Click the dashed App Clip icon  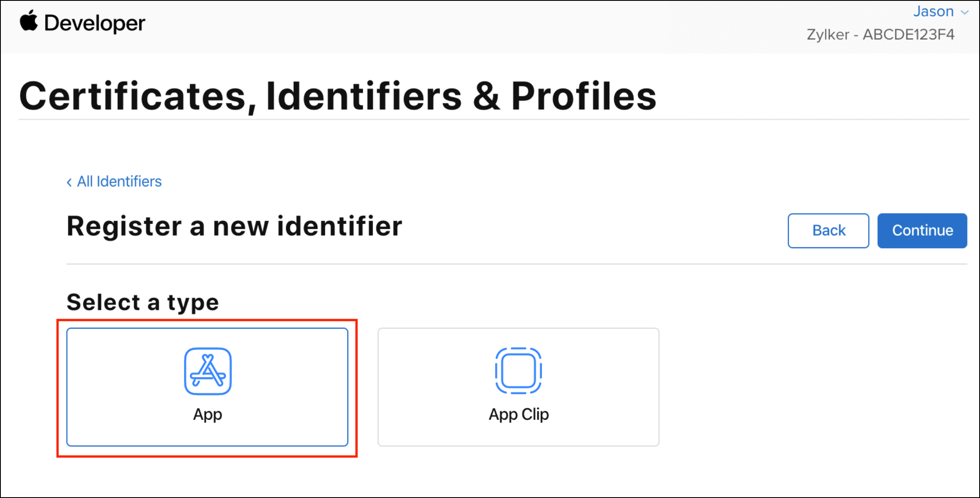[518, 371]
